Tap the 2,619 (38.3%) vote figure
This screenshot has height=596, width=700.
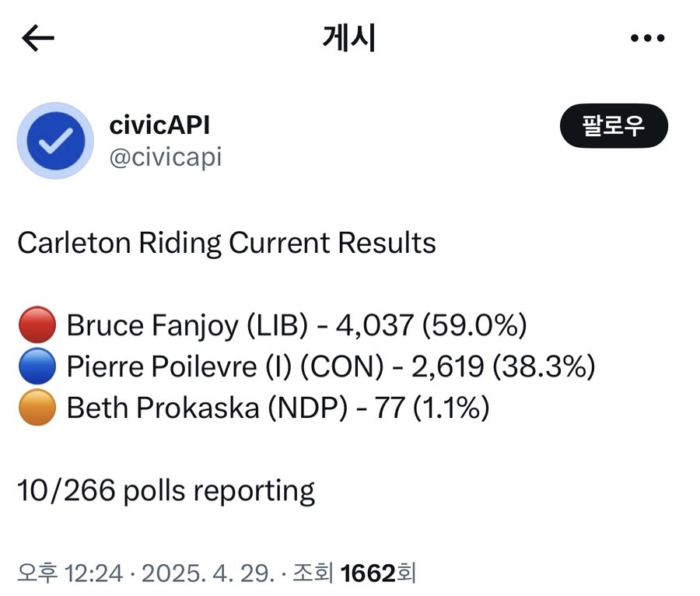point(503,366)
